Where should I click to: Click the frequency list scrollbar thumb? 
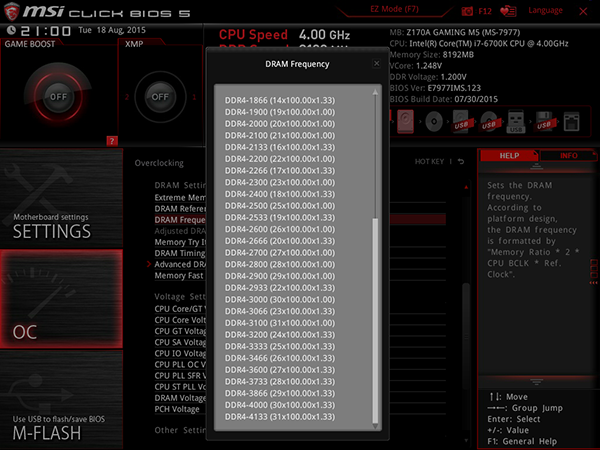(x=375, y=320)
